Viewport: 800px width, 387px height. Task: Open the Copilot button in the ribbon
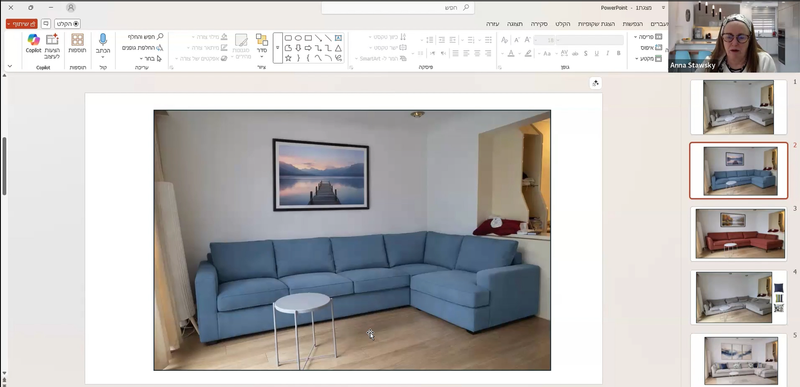pyautogui.click(x=34, y=43)
